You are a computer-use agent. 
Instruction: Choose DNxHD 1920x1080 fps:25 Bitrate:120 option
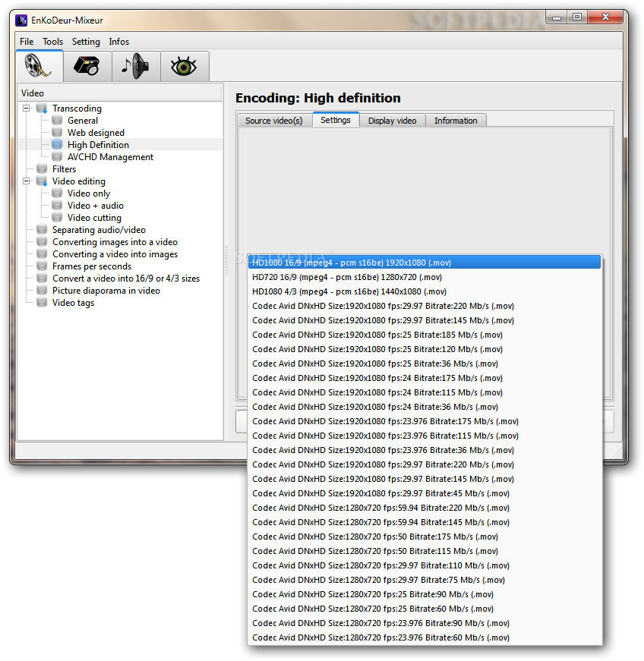[x=425, y=349]
